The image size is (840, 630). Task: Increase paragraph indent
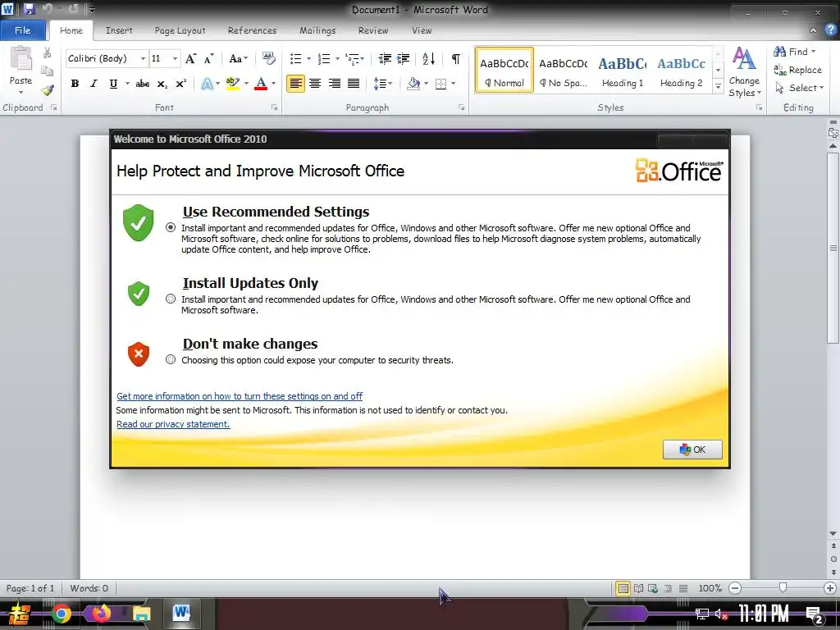point(403,58)
